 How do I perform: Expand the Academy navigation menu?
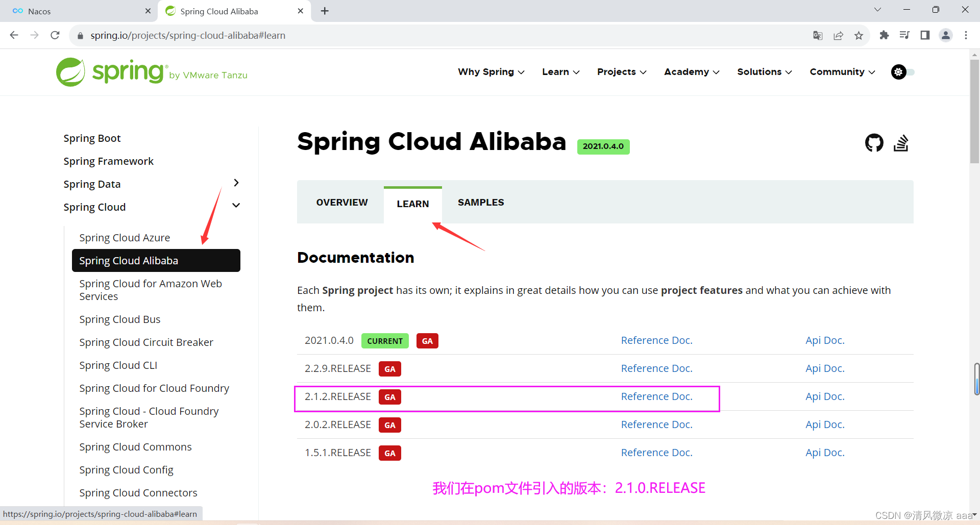click(x=692, y=72)
